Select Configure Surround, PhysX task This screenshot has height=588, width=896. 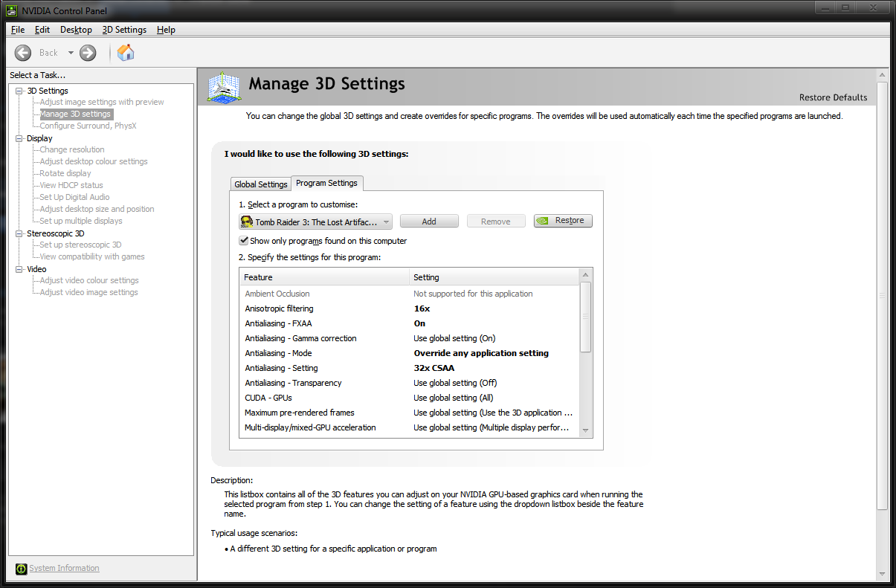coord(88,126)
